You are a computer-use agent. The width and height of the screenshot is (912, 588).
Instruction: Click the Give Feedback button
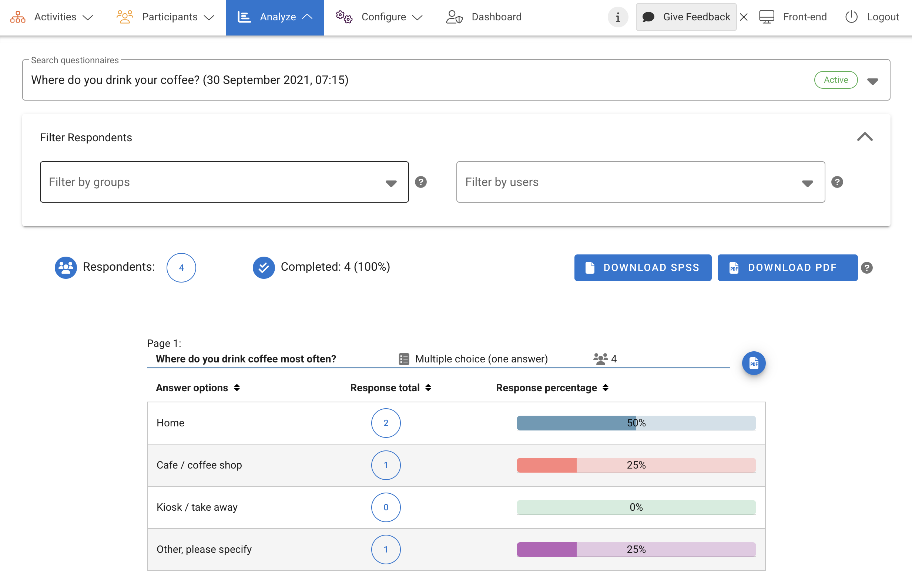pos(686,17)
